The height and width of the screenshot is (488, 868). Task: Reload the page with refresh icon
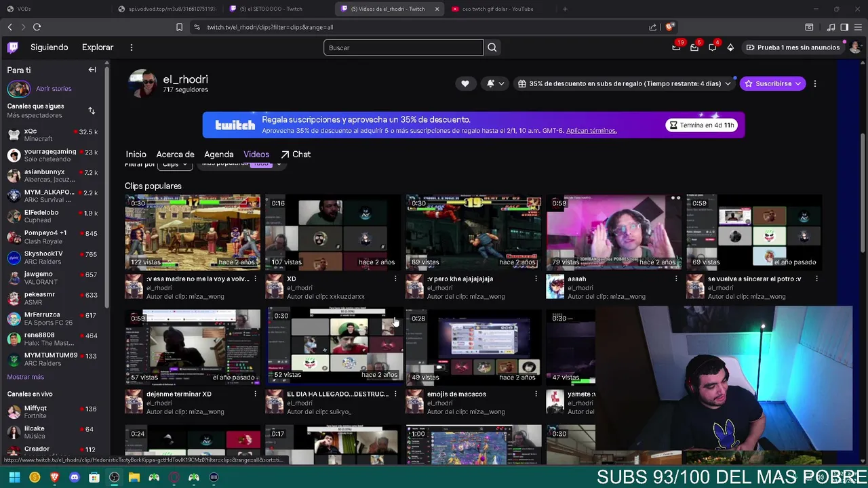pyautogui.click(x=37, y=27)
